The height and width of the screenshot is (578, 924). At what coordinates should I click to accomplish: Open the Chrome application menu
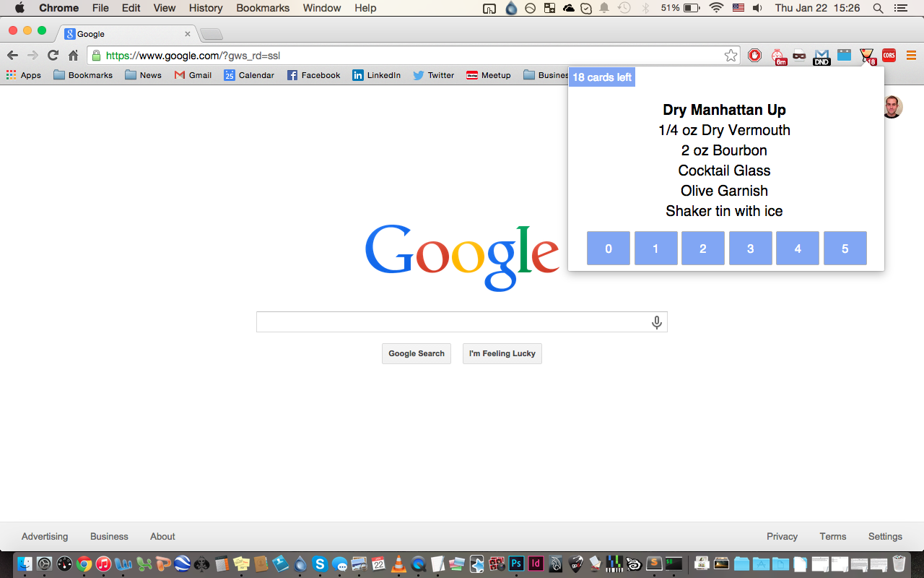point(59,8)
